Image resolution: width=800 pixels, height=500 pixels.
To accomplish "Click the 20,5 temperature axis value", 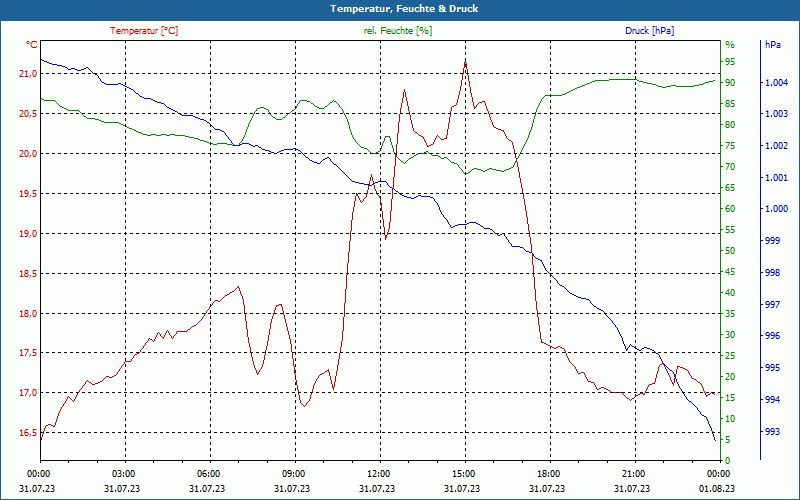I will click(28, 114).
